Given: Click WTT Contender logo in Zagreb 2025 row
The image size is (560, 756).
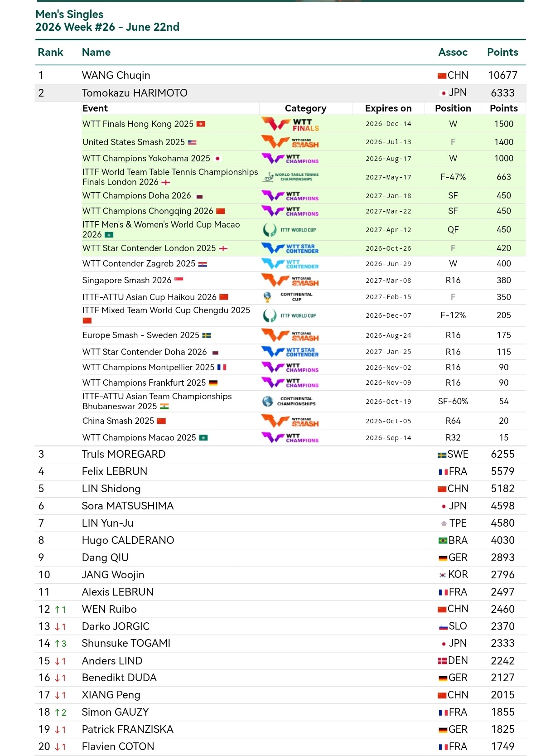Looking at the screenshot, I should tap(290, 264).
